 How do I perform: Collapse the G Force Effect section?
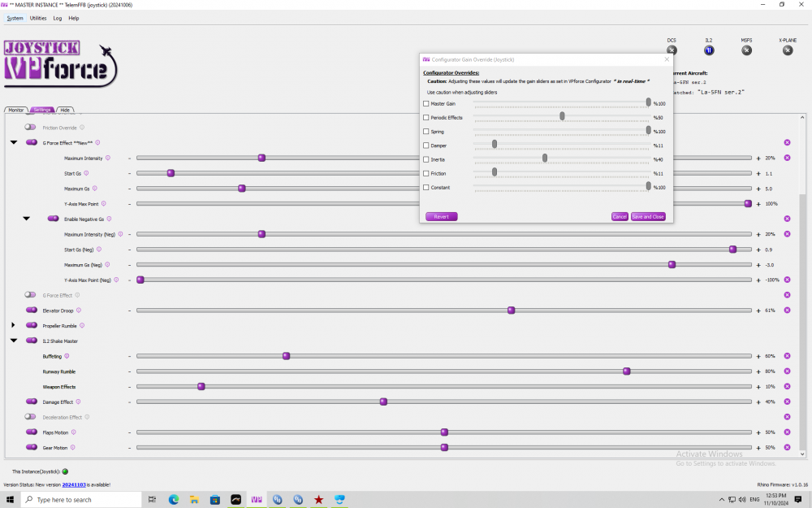pyautogui.click(x=13, y=142)
